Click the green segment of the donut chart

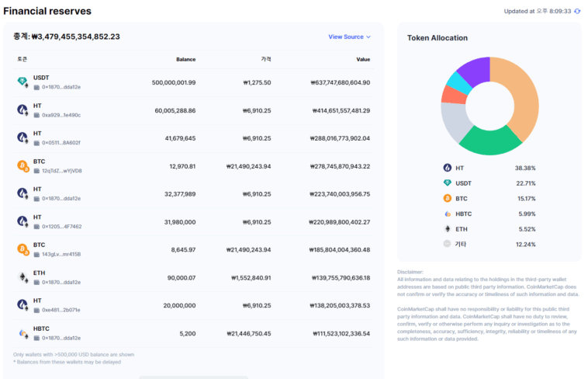(489, 141)
